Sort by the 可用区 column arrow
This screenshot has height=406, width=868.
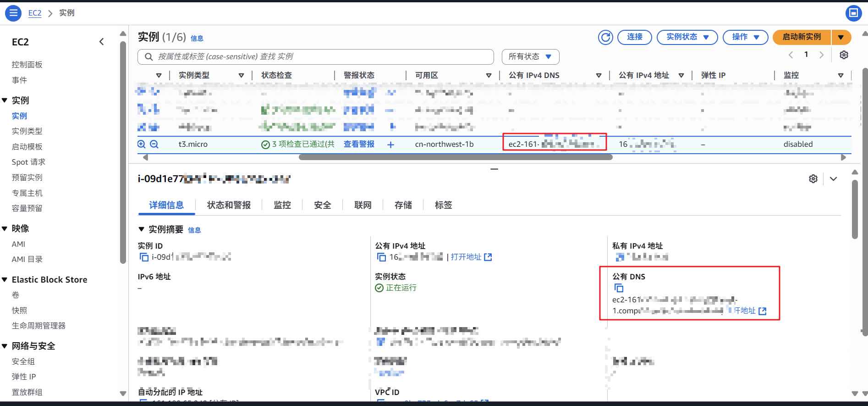click(489, 76)
